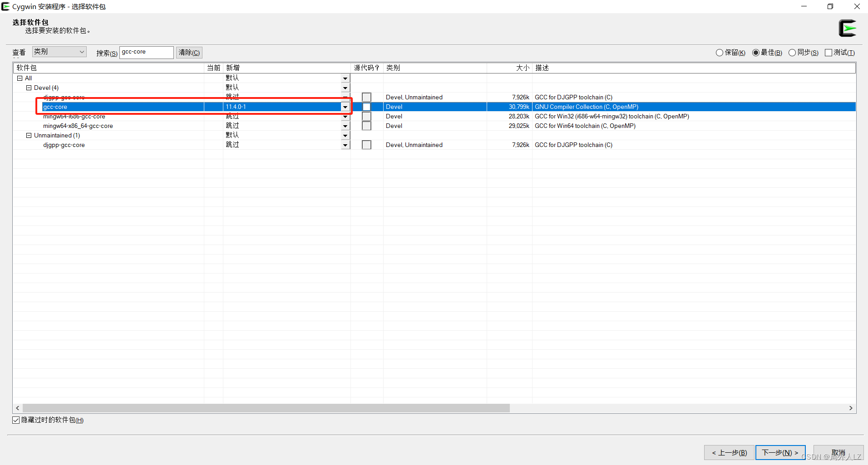Click the 大小 column header
868x465 pixels.
click(x=509, y=68)
